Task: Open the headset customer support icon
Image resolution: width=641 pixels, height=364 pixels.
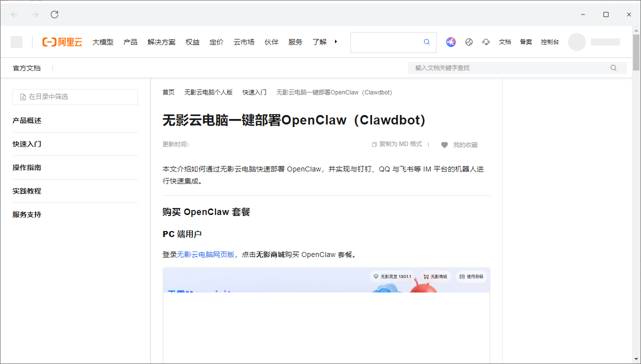Action: [x=485, y=42]
